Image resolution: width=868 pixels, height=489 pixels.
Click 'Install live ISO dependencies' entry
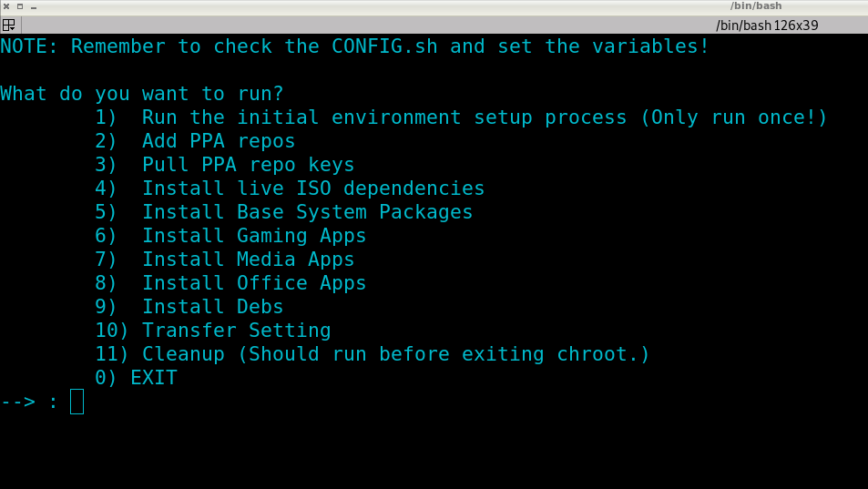coord(290,188)
